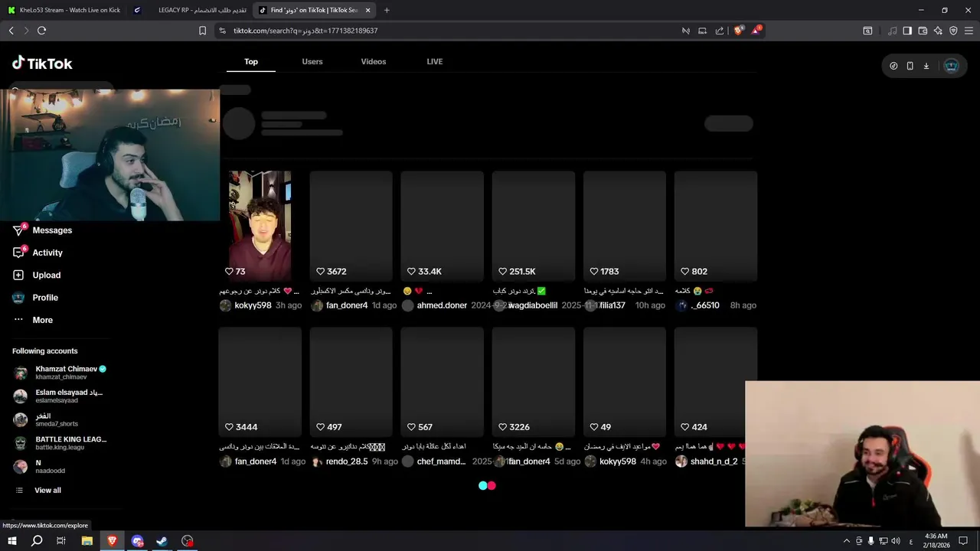Viewport: 980px width, 551px height.
Task: Open Windows Start menu
Action: (x=11, y=541)
